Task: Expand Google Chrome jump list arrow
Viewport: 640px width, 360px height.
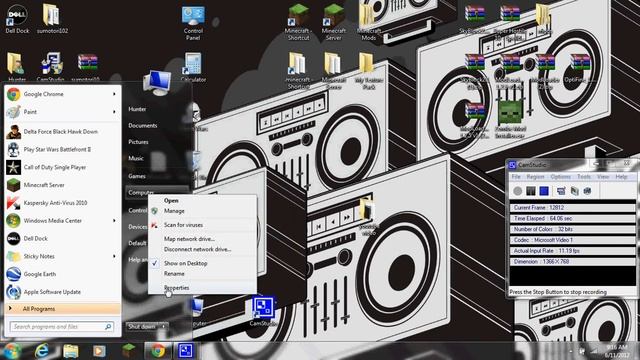Action: (114, 94)
